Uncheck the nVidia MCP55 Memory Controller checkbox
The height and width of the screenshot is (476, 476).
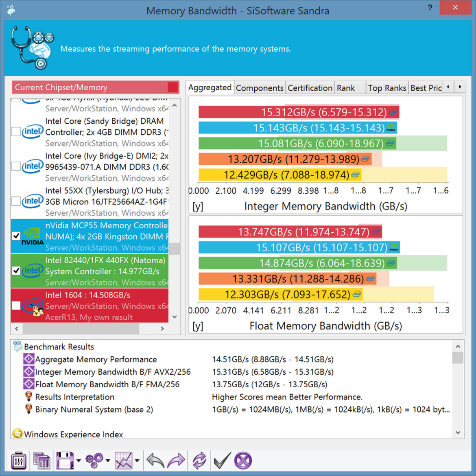(16, 236)
